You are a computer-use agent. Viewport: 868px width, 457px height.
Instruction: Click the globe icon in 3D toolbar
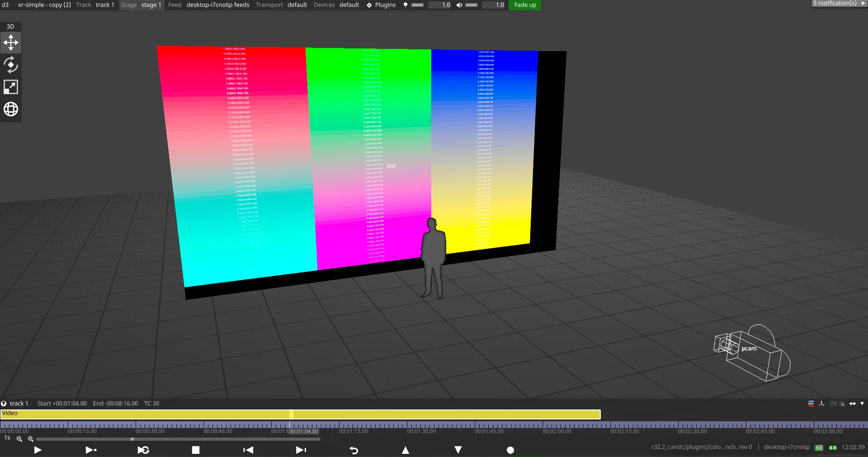11,109
